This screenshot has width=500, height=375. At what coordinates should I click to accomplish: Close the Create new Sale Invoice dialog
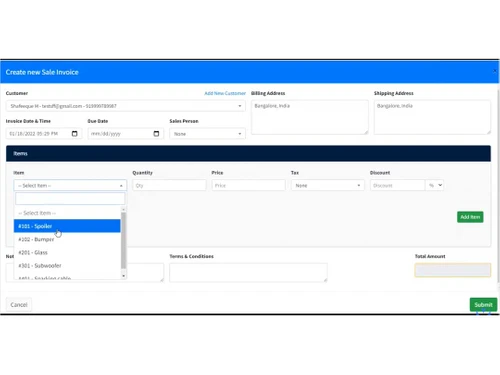tap(495, 71)
